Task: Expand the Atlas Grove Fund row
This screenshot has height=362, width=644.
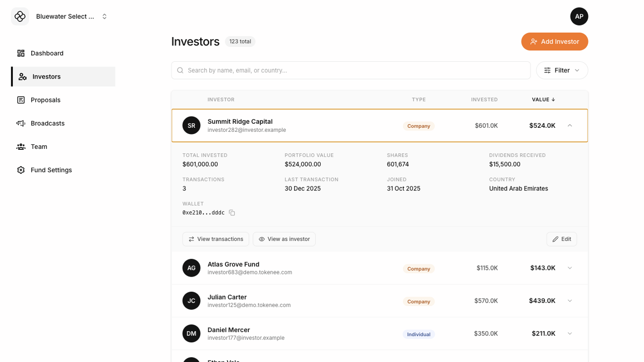Action: [570, 268]
